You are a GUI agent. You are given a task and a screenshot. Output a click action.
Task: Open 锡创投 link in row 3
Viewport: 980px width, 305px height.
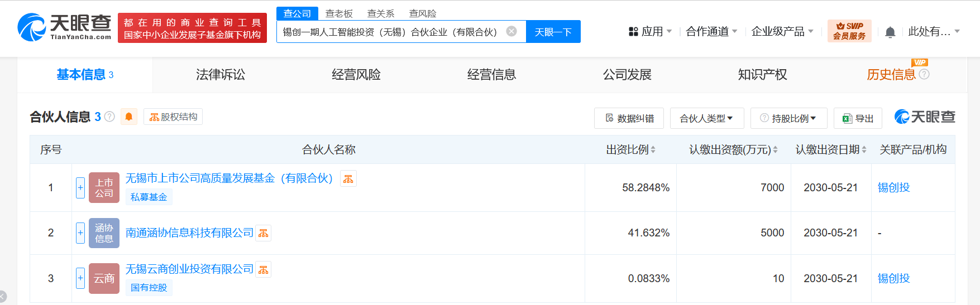893,278
